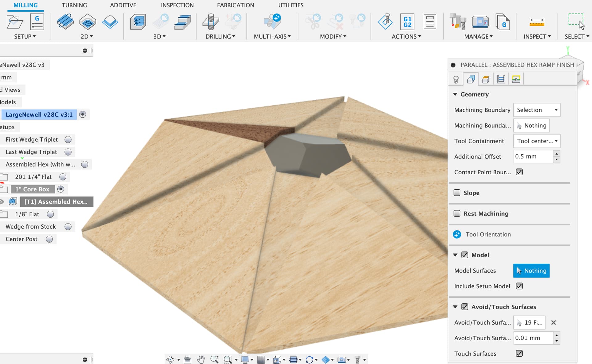Open the Tool Containment dropdown
The width and height of the screenshot is (592, 364).
(537, 141)
